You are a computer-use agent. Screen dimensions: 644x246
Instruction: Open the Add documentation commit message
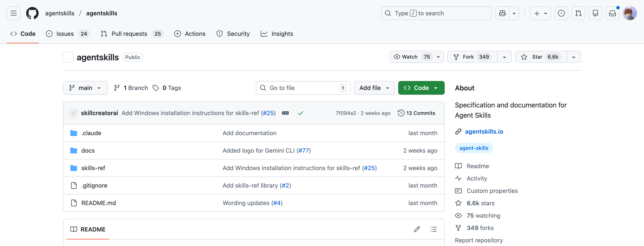(250, 133)
